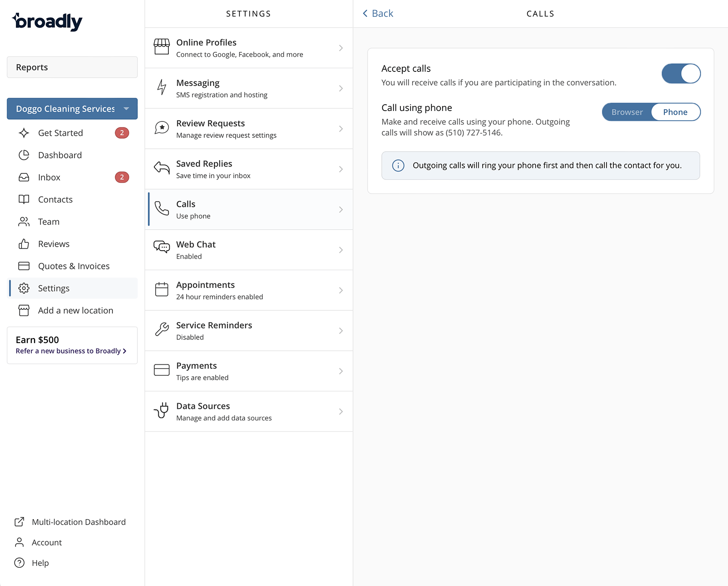The width and height of the screenshot is (728, 586).
Task: Expand Service Reminders via its chevron
Action: pos(341,331)
